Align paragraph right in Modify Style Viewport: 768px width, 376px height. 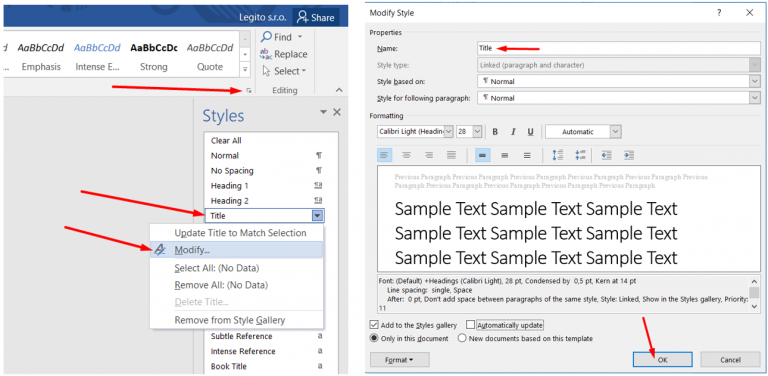coord(429,155)
